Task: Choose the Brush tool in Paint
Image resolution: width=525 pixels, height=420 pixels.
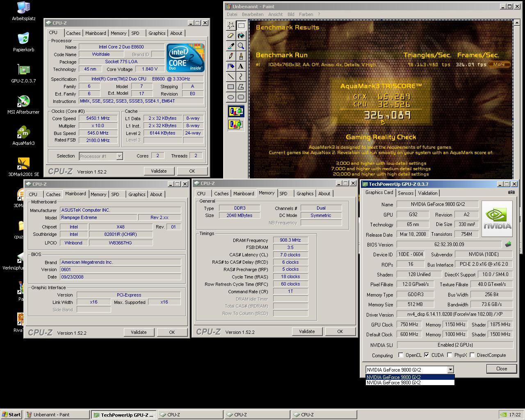Action: pos(241,56)
